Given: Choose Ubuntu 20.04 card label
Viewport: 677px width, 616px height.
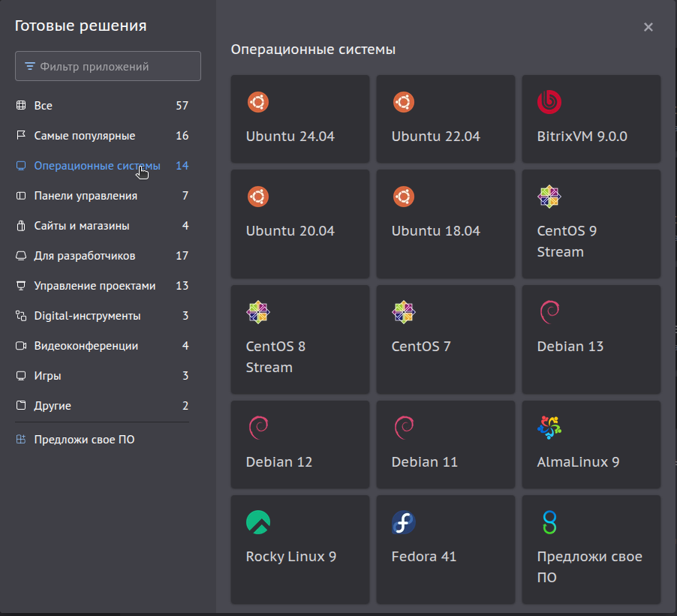Looking at the screenshot, I should point(290,231).
